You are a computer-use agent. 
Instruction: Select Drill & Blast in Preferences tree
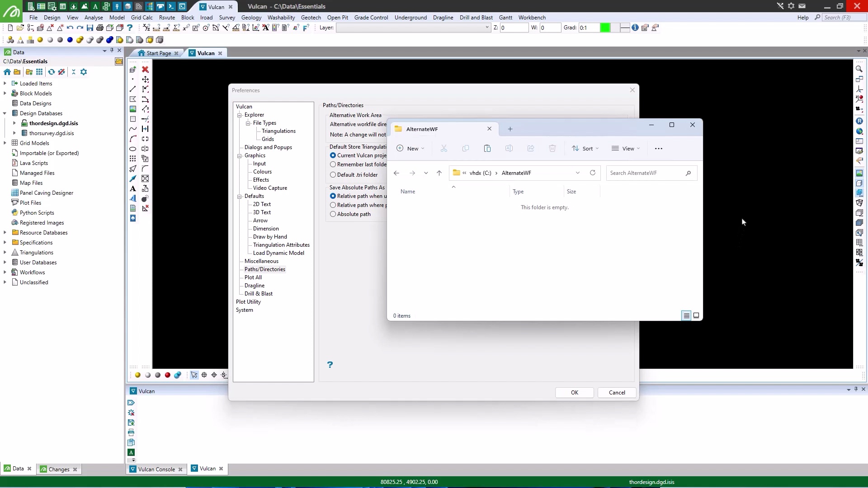[x=259, y=294]
